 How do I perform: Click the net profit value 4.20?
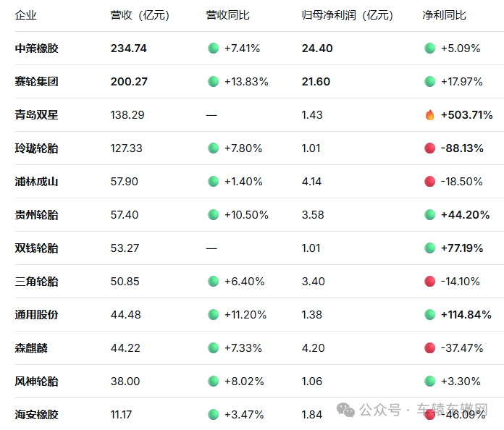[x=313, y=348]
